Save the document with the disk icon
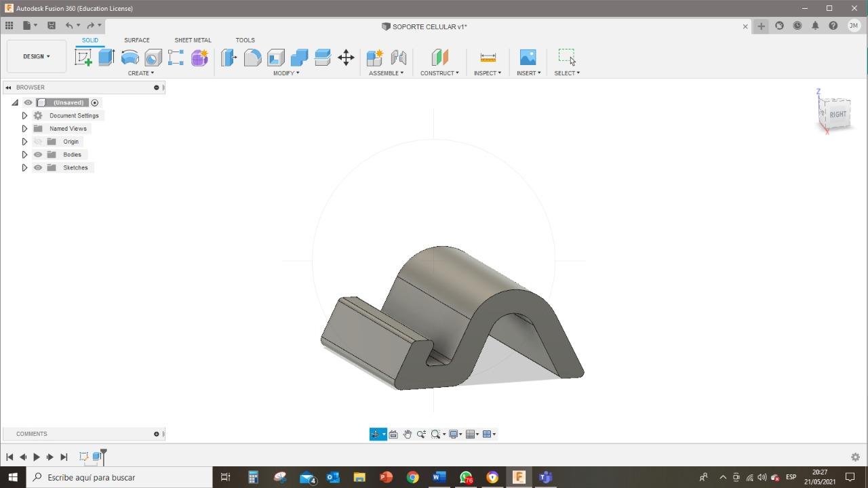 (x=51, y=26)
